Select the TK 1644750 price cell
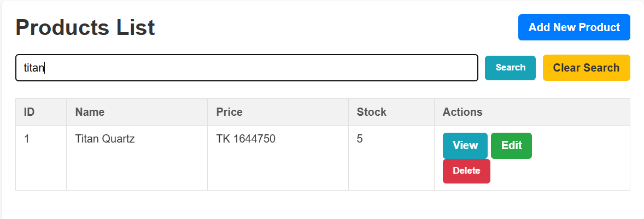 pos(245,139)
